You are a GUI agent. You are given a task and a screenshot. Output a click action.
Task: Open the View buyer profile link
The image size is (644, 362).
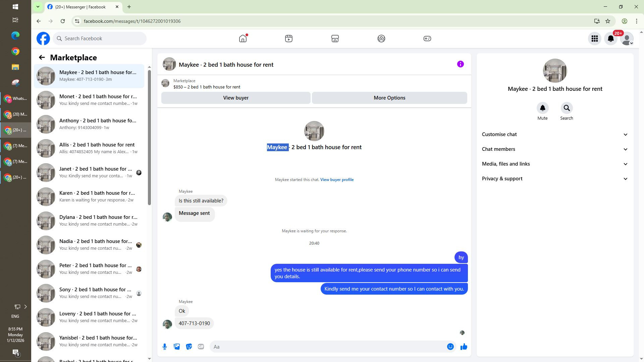pos(337,180)
